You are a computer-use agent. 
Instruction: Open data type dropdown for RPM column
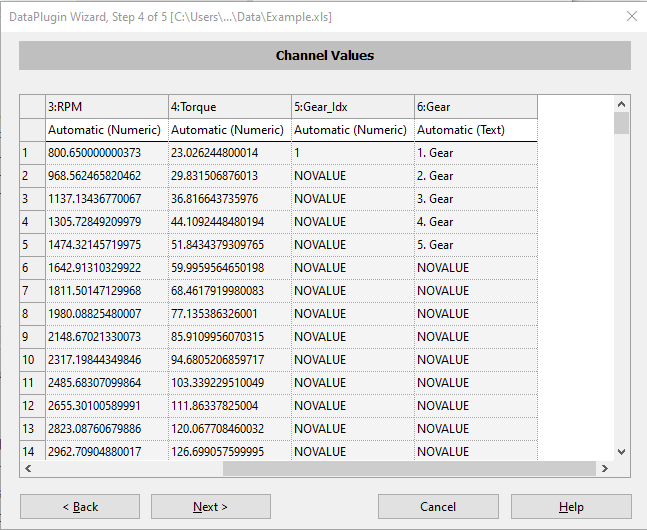[x=106, y=130]
